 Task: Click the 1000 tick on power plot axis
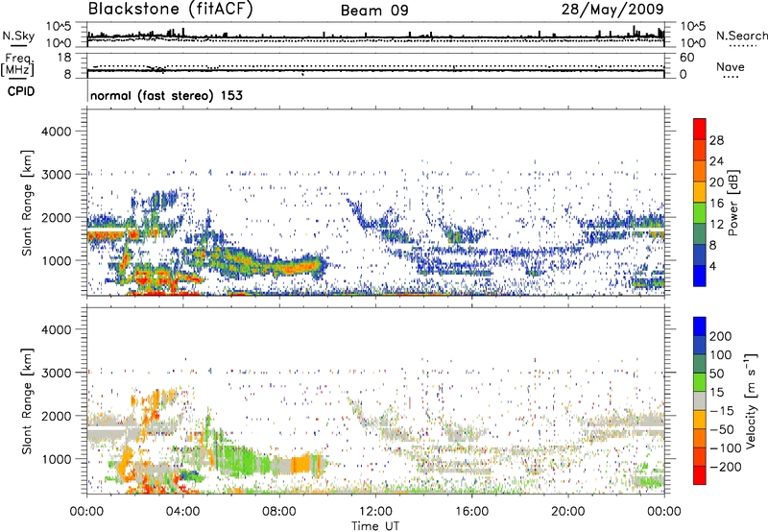[x=56, y=260]
